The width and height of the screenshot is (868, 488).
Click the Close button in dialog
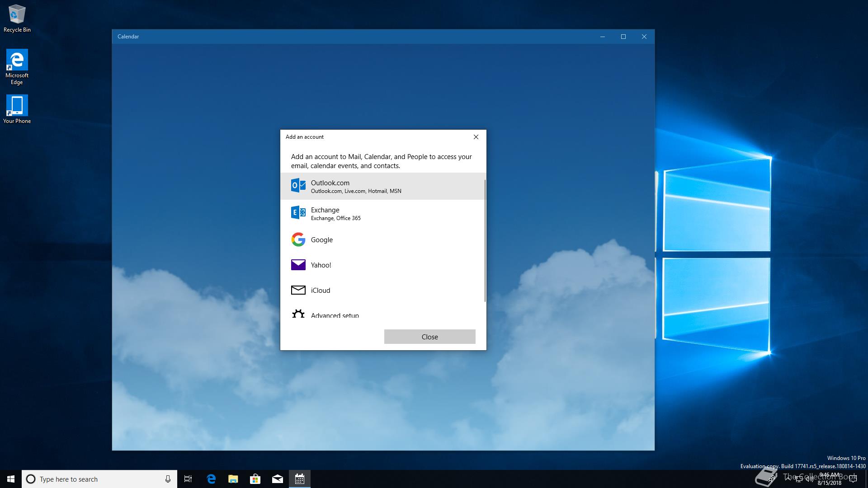(429, 337)
